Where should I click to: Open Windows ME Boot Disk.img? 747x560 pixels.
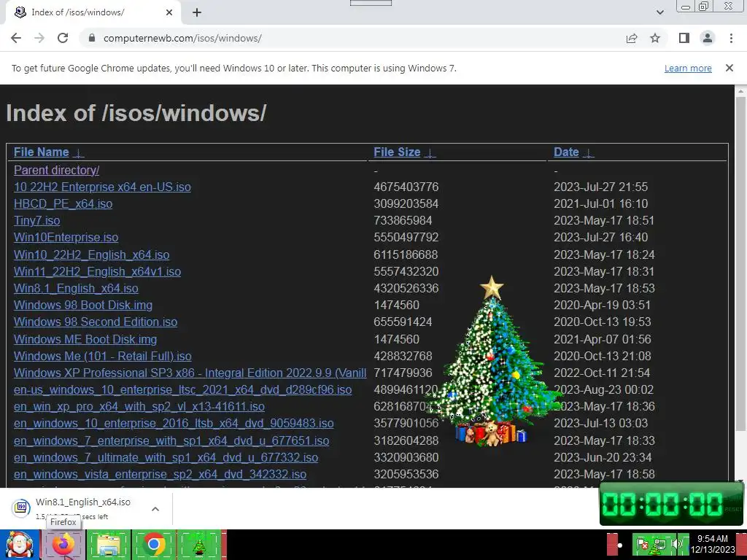(x=85, y=339)
